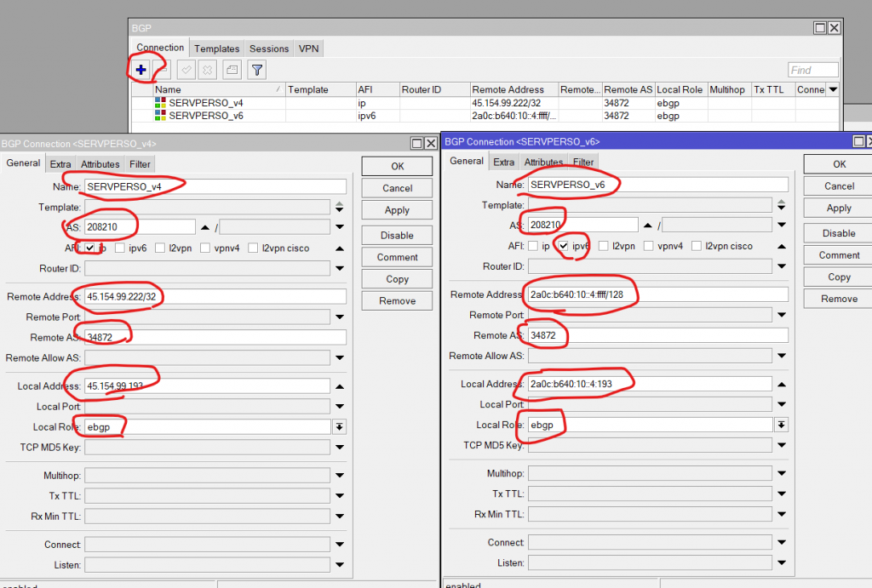Expand Rx Min TTL in SERVPERSO_v6 window
Screen dimensions: 872x588
[x=782, y=514]
